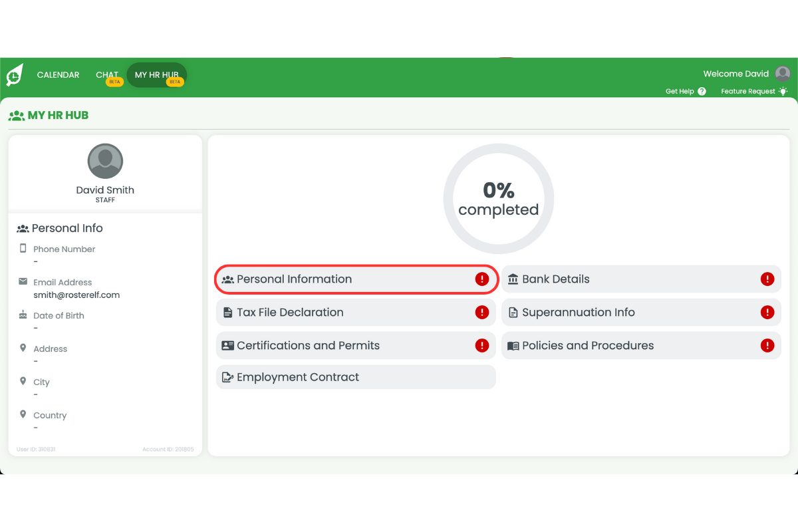Click the bank building icon
798x532 pixels.
513,279
